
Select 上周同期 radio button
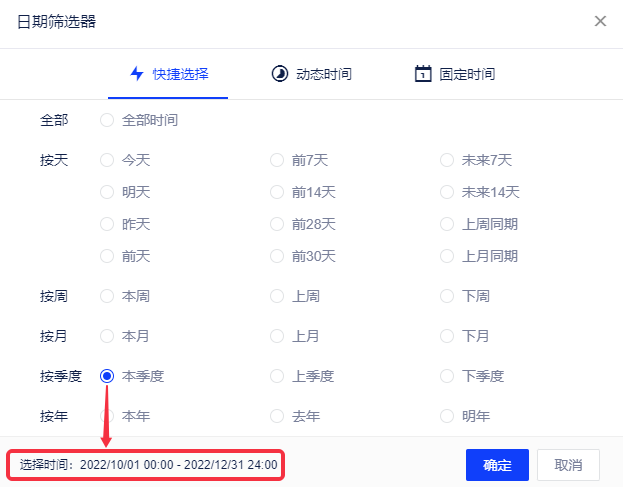pyautogui.click(x=447, y=224)
